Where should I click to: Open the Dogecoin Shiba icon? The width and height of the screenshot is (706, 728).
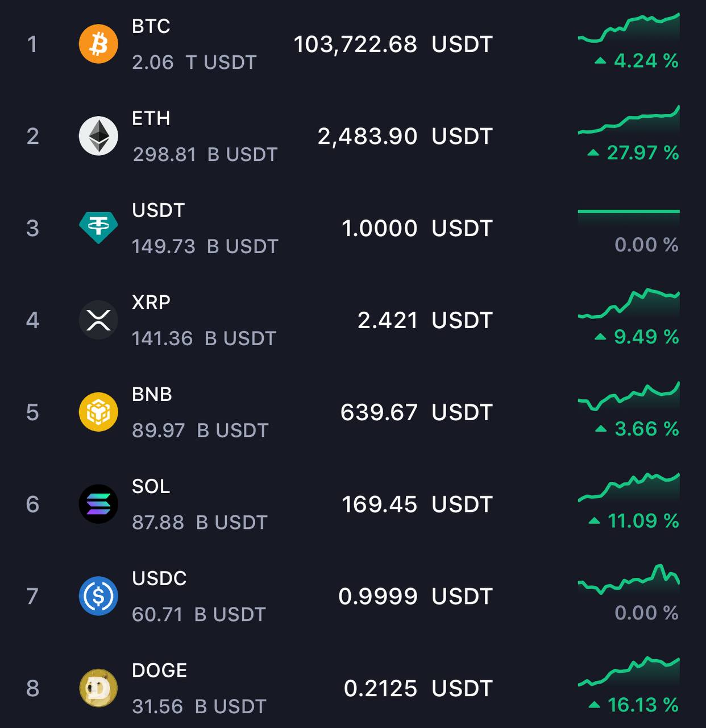click(98, 688)
